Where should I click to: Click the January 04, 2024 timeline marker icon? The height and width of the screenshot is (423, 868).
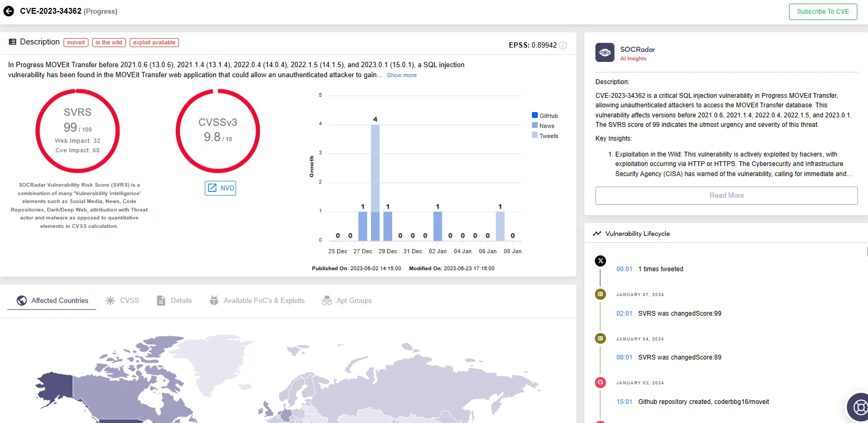pyautogui.click(x=600, y=338)
